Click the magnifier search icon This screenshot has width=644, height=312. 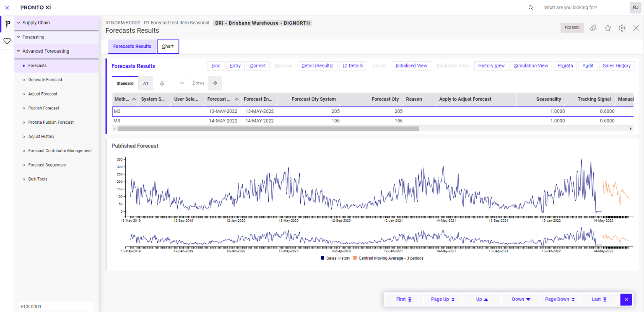coord(531,8)
